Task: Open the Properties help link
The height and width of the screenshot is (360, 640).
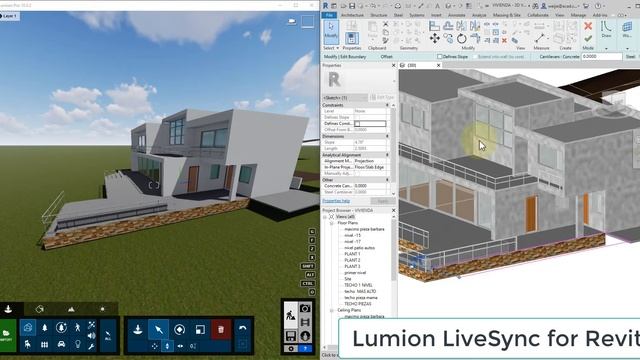Action: 336,201
